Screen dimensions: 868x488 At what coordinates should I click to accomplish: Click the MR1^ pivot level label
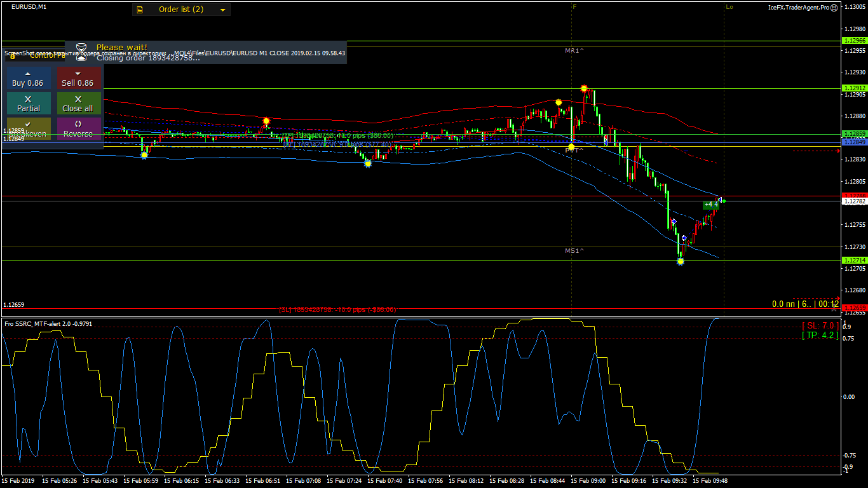(574, 50)
